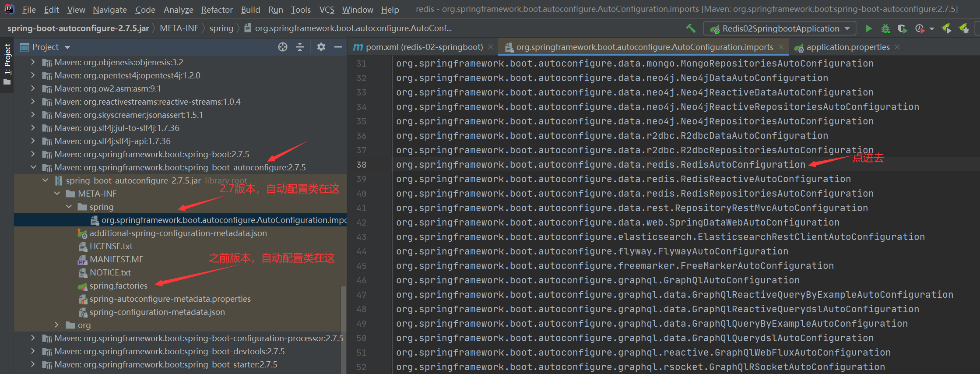Click spring-boot-autoconfigure-2.7.5.jar breadcrumb

(78, 28)
